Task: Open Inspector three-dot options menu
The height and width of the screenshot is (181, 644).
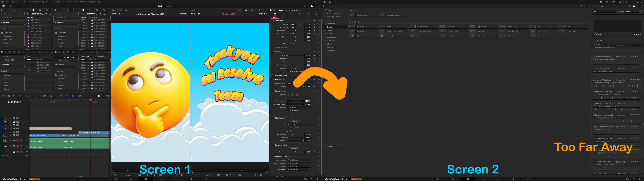Action: point(319,10)
